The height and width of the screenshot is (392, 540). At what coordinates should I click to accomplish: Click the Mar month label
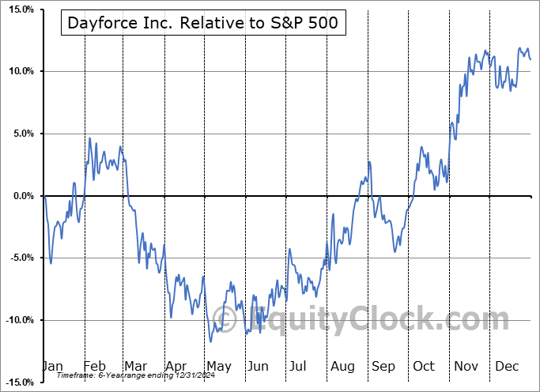(x=136, y=366)
